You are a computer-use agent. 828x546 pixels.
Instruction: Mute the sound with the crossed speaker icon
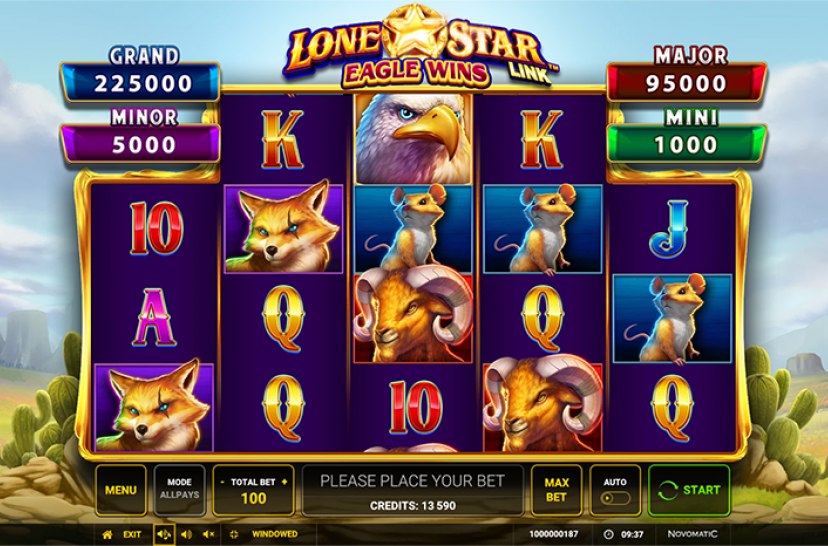coord(209,534)
